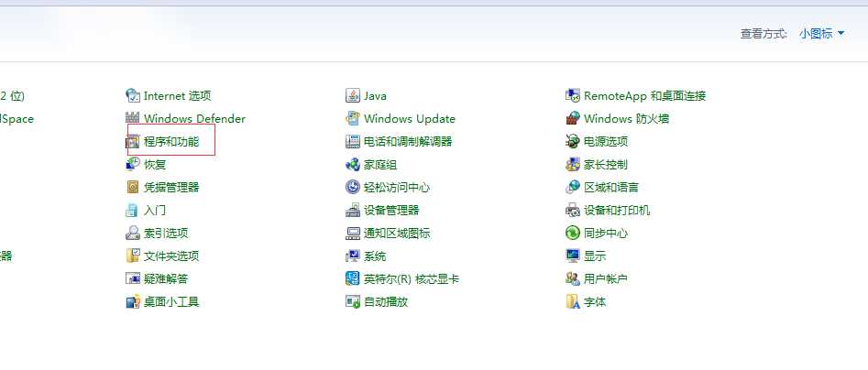This screenshot has height=370, width=868.
Task: Open 轻松访问中心 link
Action: pyautogui.click(x=396, y=187)
